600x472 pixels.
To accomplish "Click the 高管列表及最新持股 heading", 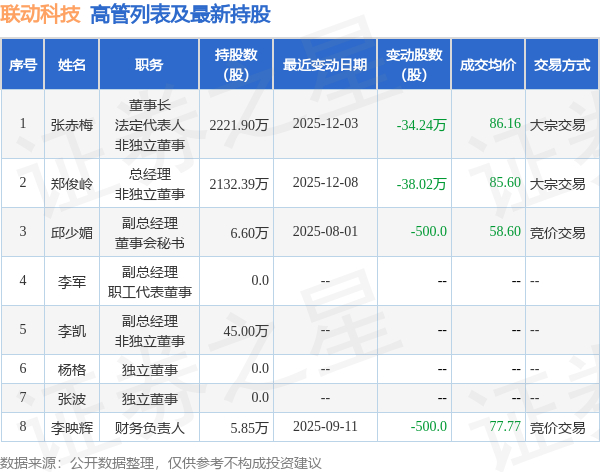I will point(181,15).
